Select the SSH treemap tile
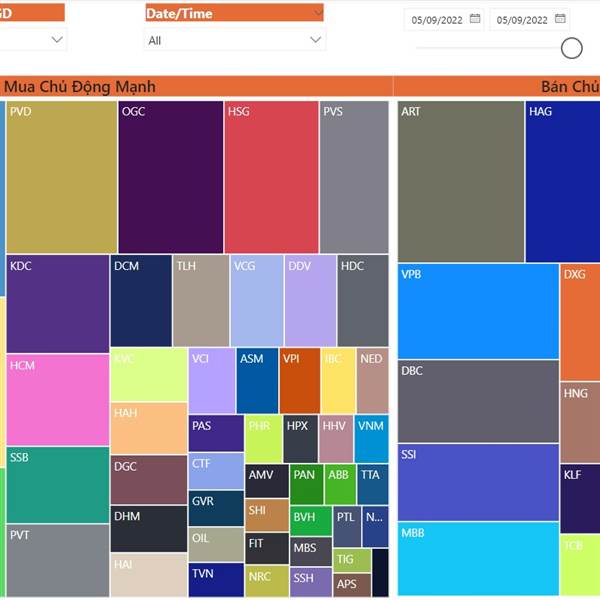This screenshot has width=600, height=600. [311, 582]
